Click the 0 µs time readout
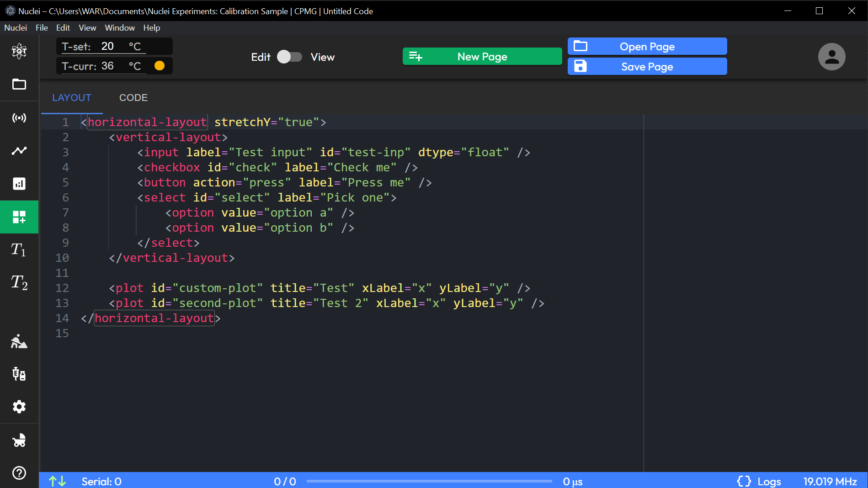 tap(573, 482)
